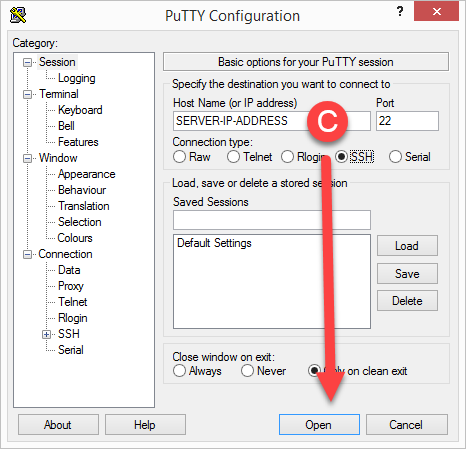Collapse the Window tree node
This screenshot has width=466, height=449.
(x=27, y=158)
